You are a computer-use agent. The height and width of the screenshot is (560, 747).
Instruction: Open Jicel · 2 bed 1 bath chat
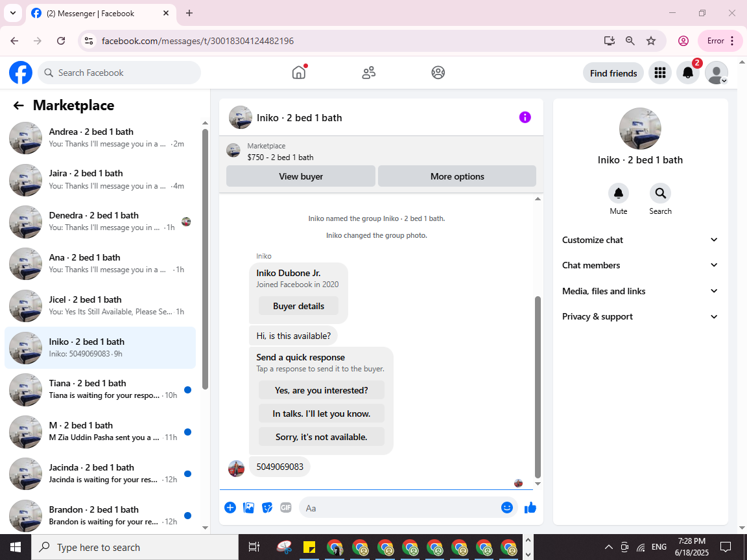tap(100, 306)
